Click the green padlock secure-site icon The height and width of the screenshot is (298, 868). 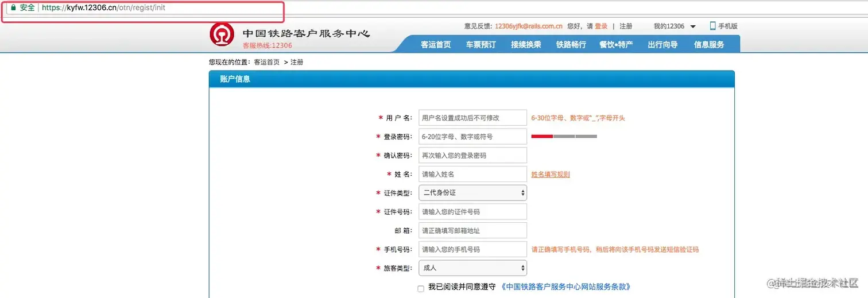click(x=13, y=8)
